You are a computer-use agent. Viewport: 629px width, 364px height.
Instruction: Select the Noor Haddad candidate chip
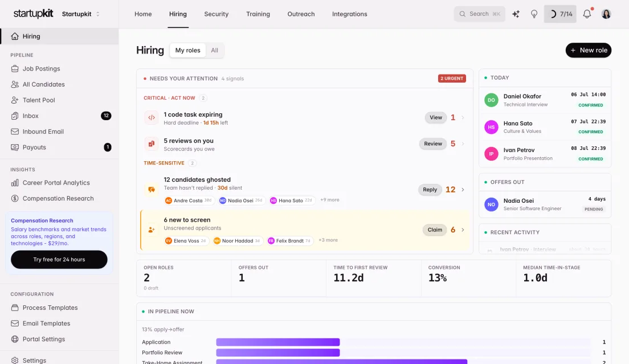[238, 240]
